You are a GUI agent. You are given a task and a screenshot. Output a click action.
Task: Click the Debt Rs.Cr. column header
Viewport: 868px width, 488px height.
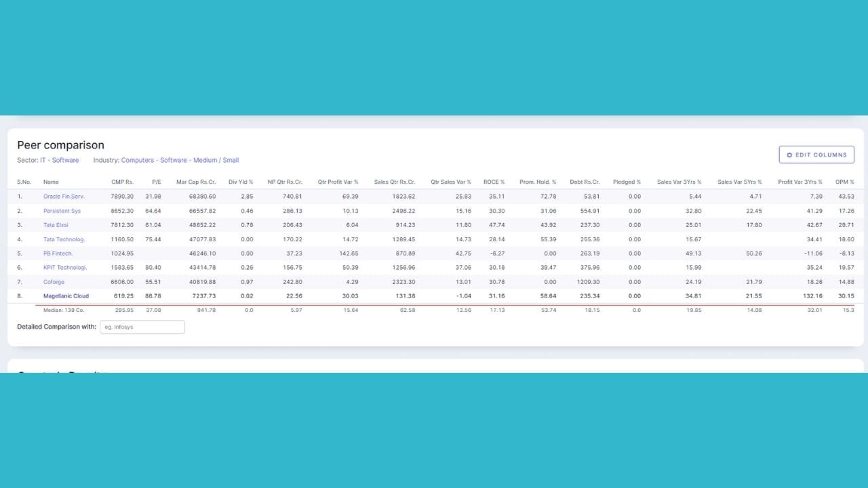point(585,182)
